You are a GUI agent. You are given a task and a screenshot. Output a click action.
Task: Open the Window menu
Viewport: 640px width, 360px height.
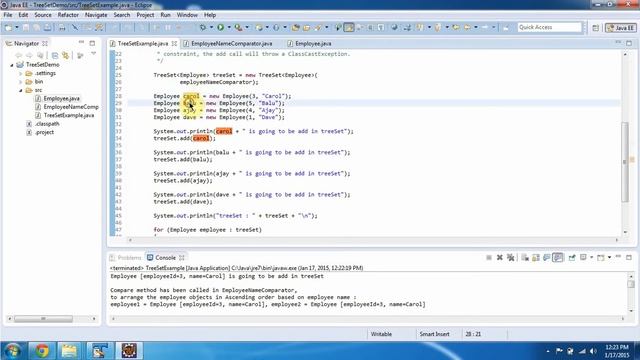(187, 15)
